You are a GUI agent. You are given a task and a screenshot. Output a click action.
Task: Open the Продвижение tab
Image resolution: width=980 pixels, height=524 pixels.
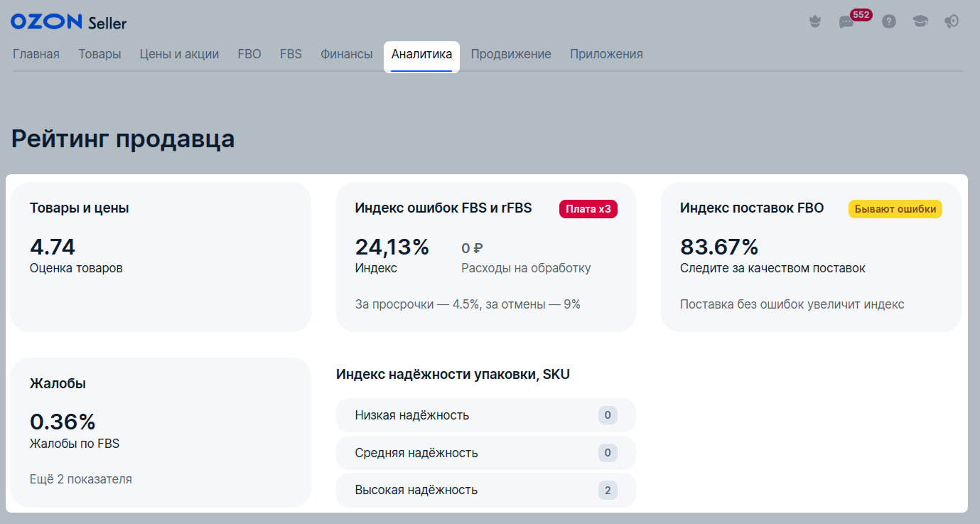point(511,54)
